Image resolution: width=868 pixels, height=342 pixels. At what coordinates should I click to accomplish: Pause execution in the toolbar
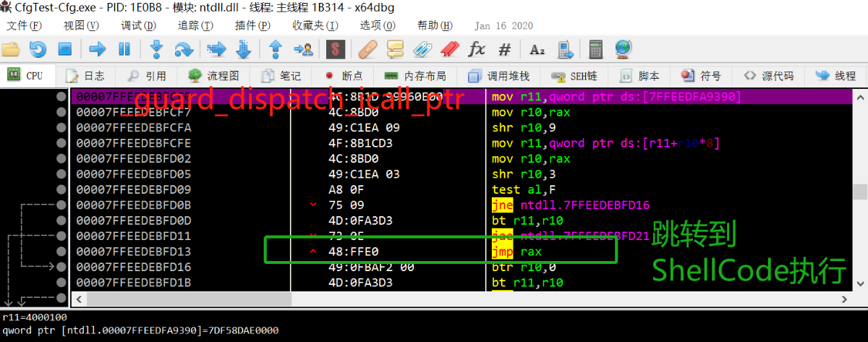[124, 49]
